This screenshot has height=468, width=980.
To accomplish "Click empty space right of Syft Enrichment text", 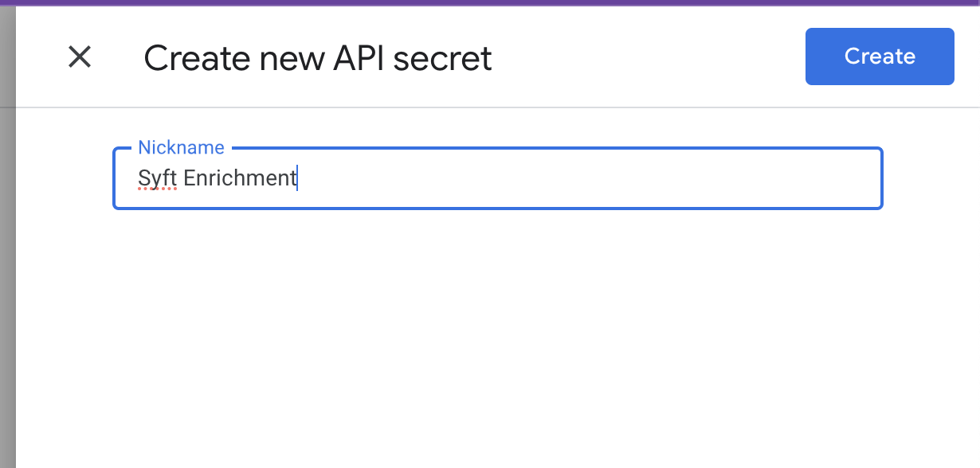I will click(x=590, y=178).
